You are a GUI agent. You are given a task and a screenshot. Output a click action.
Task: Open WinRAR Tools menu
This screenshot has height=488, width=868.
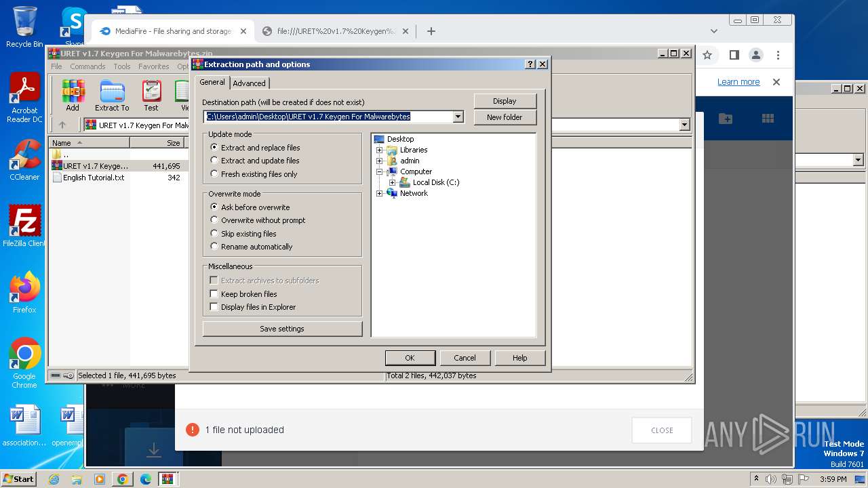122,66
